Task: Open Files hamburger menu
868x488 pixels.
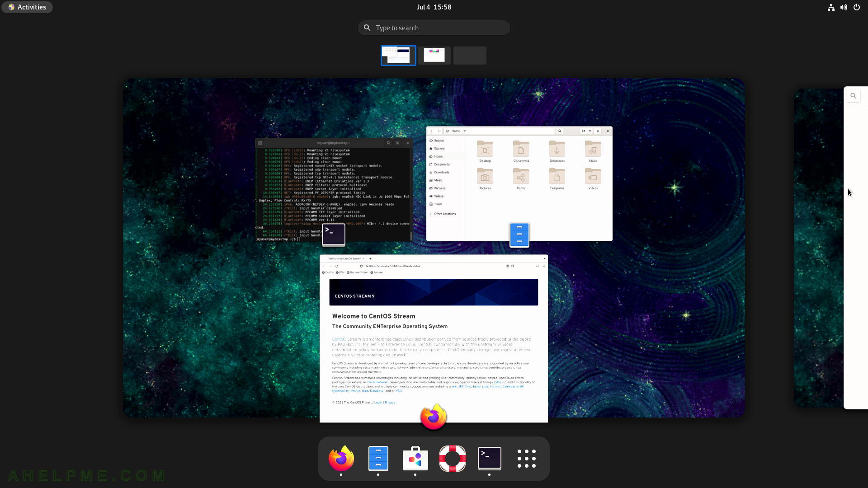Action: point(598,131)
